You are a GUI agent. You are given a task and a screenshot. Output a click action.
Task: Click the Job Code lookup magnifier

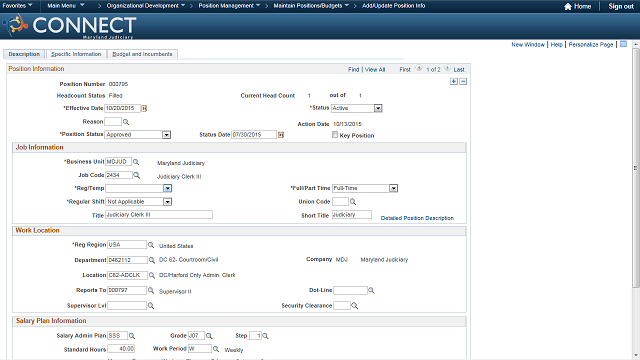(137, 175)
